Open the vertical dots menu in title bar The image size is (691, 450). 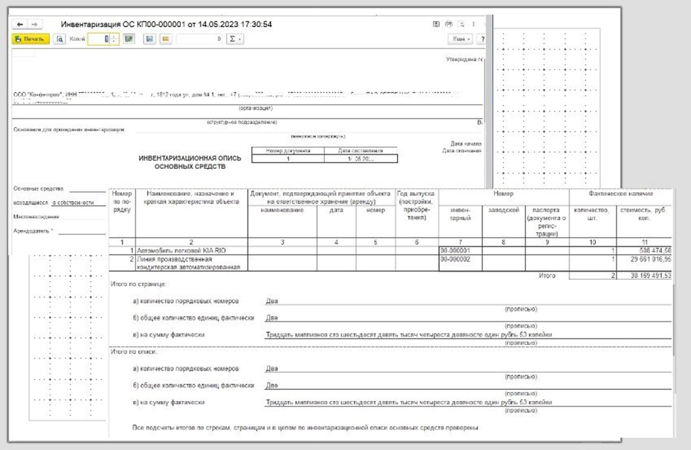point(473,24)
